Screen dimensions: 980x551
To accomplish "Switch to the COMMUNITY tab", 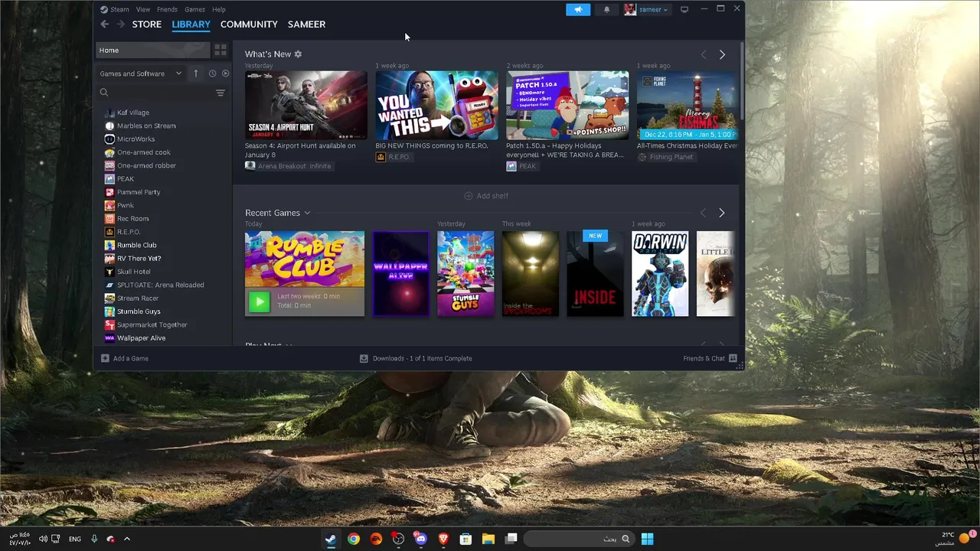I will coord(249,24).
